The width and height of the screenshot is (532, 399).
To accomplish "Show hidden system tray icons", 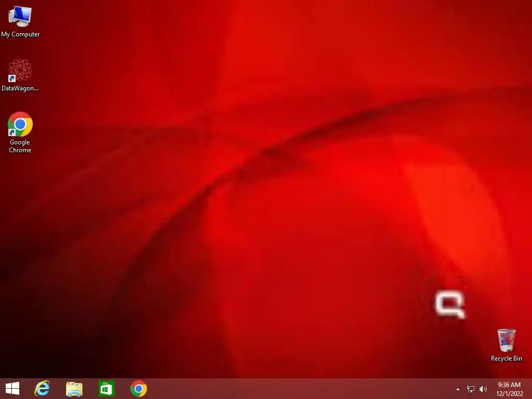I will click(x=458, y=389).
